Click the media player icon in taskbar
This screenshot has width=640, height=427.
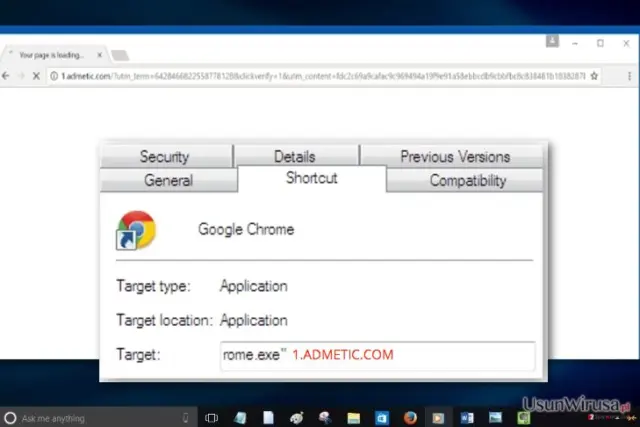click(x=438, y=418)
